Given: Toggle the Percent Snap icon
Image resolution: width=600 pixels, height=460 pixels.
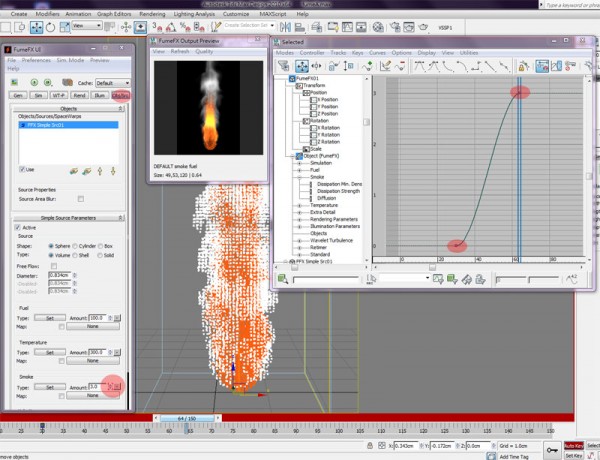Looking at the screenshot, I should coord(185,27).
